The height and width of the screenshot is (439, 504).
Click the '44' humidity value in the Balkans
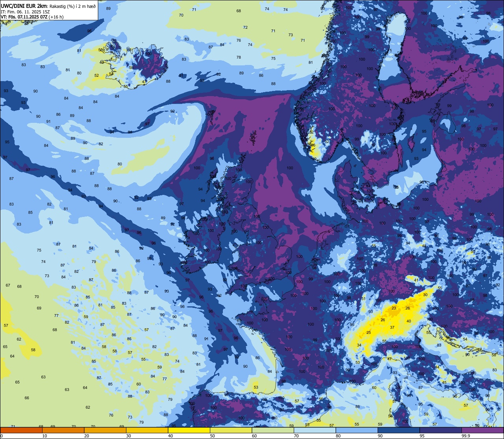[437, 367]
